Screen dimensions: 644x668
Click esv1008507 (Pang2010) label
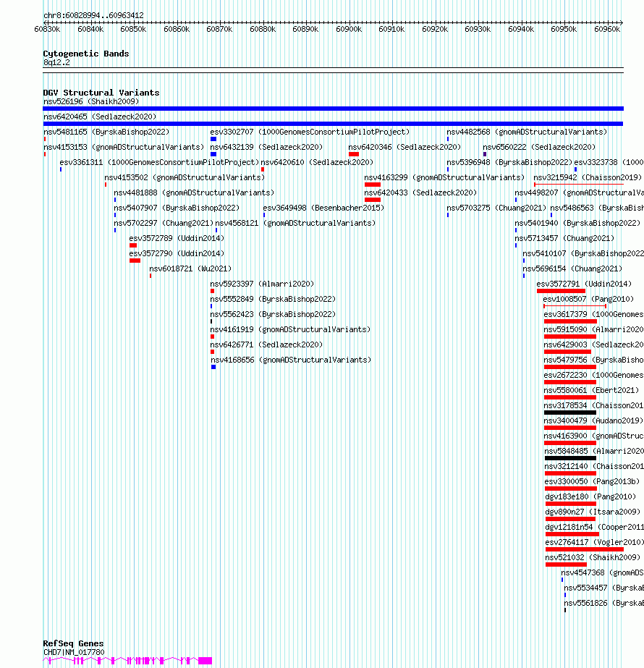[x=588, y=299]
